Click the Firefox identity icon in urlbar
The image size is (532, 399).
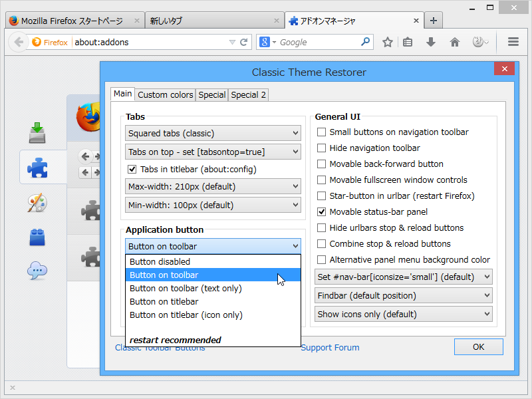tap(51, 42)
